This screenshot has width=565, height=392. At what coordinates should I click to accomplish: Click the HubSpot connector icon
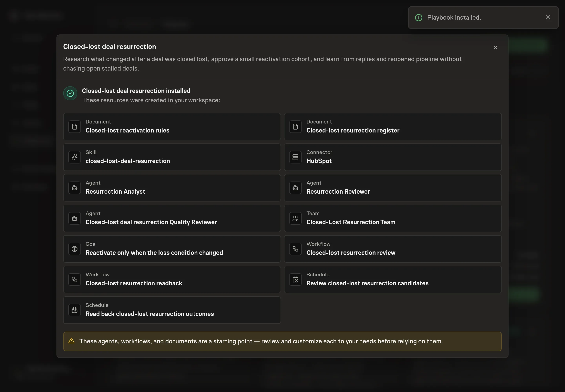[x=295, y=157]
